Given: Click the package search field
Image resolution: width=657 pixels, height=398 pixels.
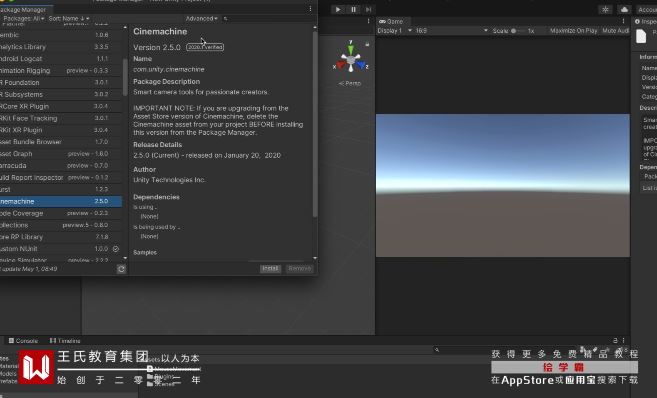Looking at the screenshot, I should (x=268, y=18).
